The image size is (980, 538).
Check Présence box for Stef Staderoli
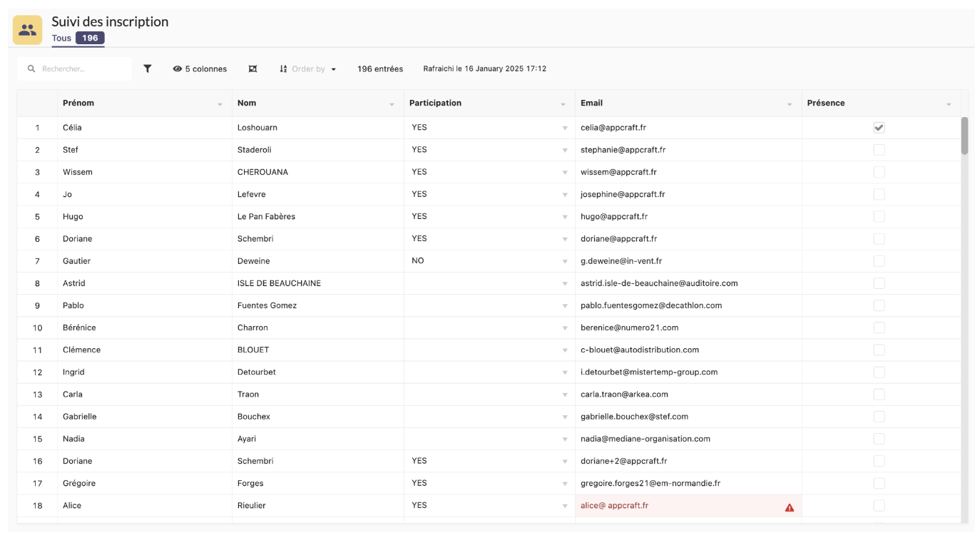(879, 150)
